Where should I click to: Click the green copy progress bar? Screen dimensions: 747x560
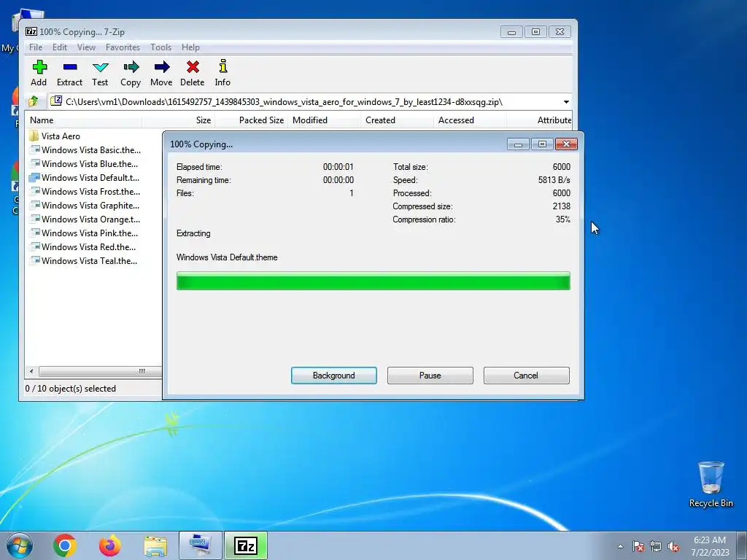click(373, 281)
